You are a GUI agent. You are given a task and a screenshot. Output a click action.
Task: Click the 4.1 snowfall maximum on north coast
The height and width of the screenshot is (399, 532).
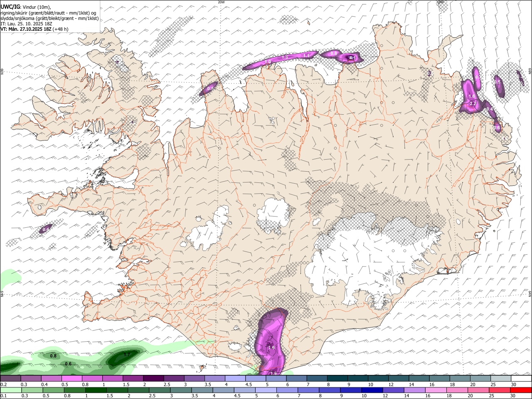352,58
